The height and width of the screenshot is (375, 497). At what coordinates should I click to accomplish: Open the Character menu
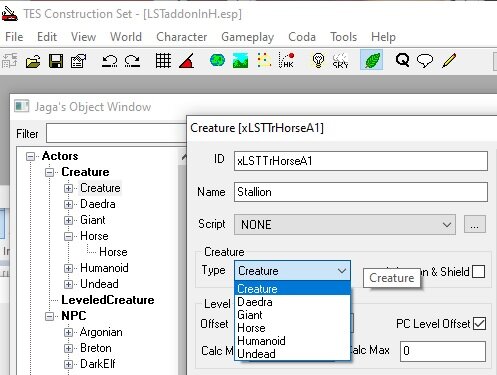tap(182, 37)
